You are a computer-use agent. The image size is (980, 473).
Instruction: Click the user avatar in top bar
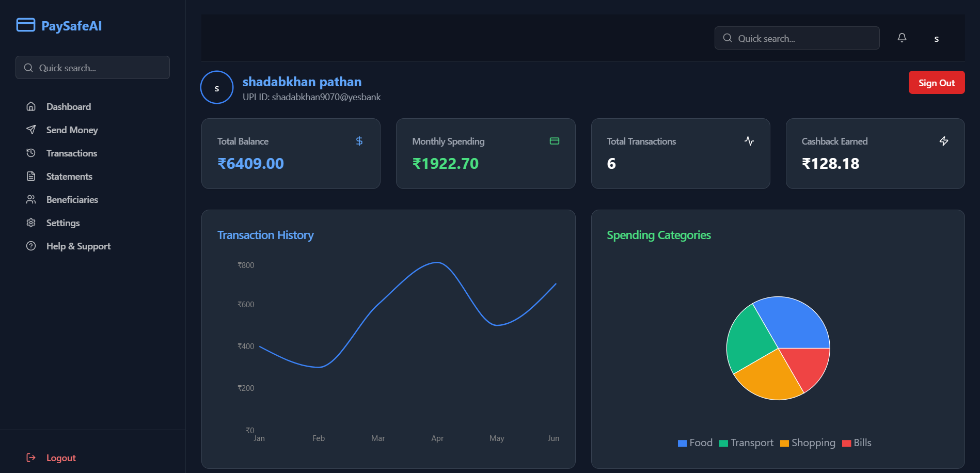pyautogui.click(x=937, y=39)
